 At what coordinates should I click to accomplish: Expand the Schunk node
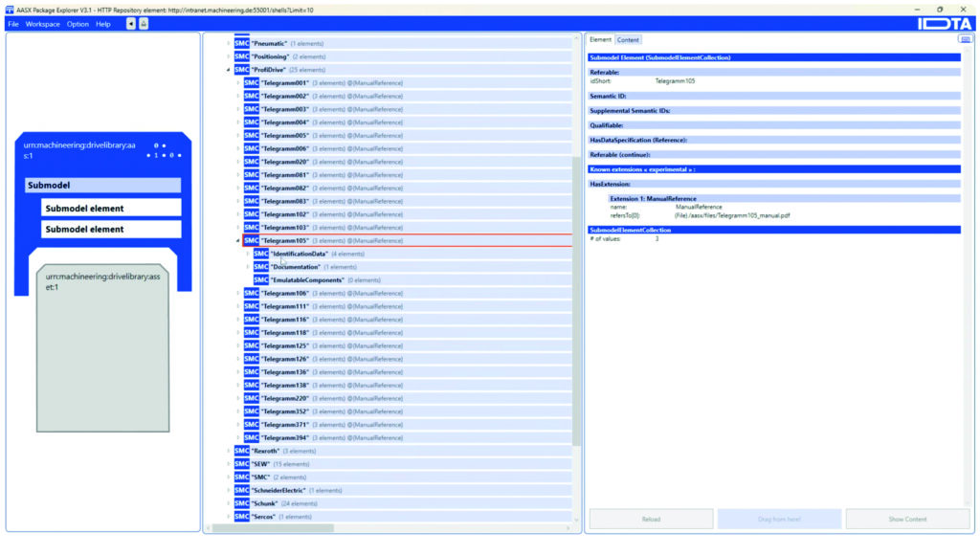point(228,503)
